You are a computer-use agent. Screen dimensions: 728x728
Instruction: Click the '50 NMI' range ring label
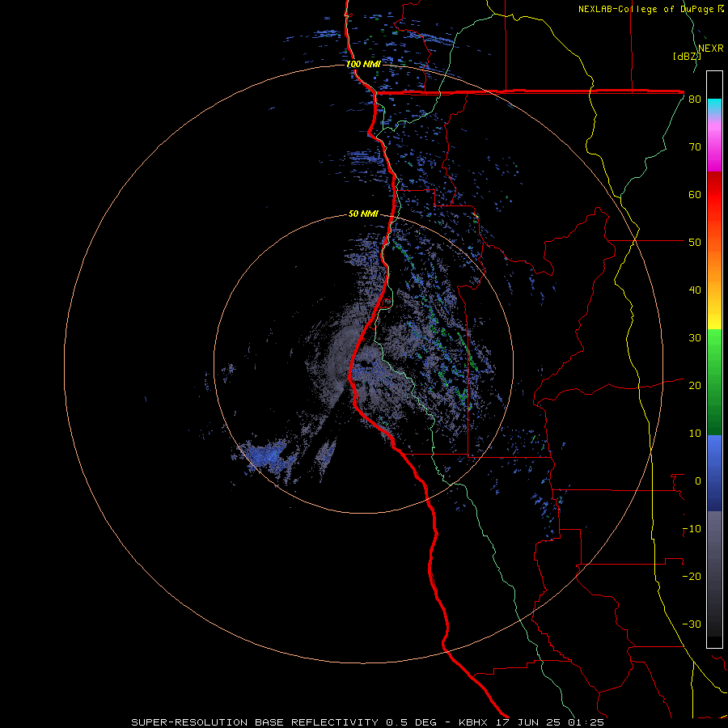point(363,214)
